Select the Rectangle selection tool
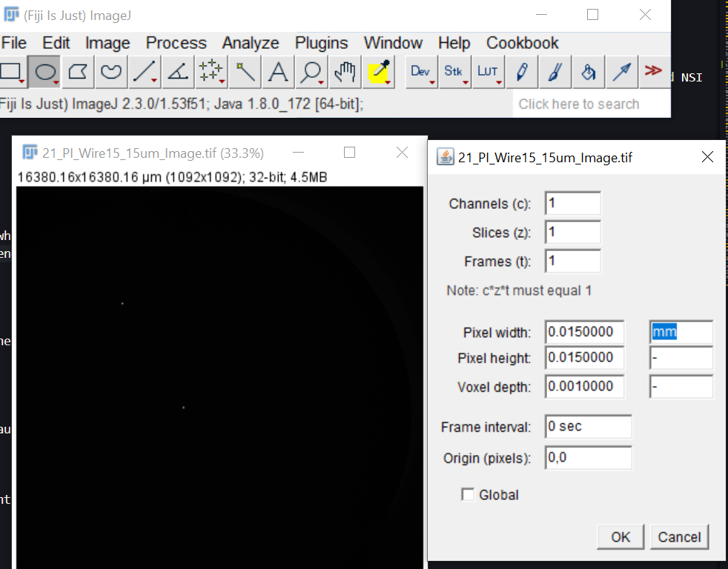Screen dimensions: 728x569 click(x=12, y=72)
